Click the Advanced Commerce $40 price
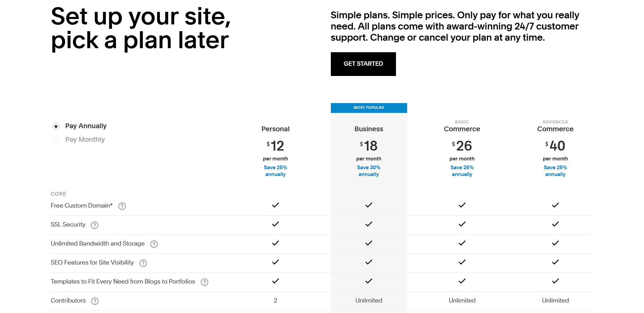The height and width of the screenshot is (313, 644). (555, 146)
